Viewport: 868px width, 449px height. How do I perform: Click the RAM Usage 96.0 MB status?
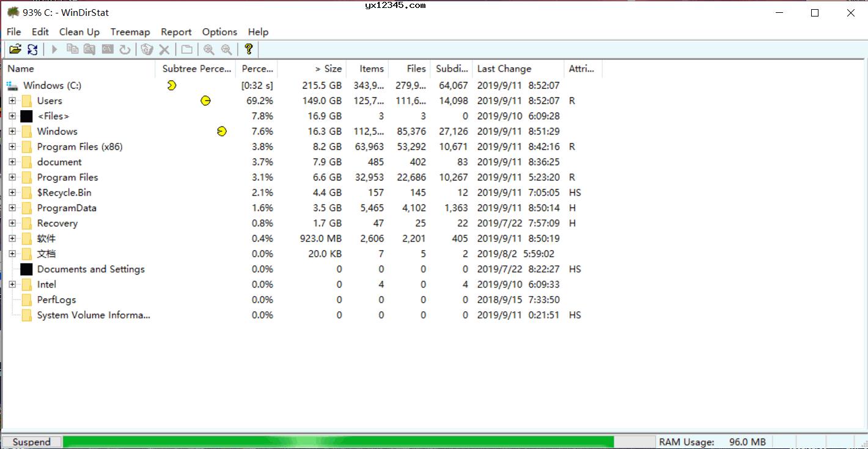pyautogui.click(x=713, y=442)
